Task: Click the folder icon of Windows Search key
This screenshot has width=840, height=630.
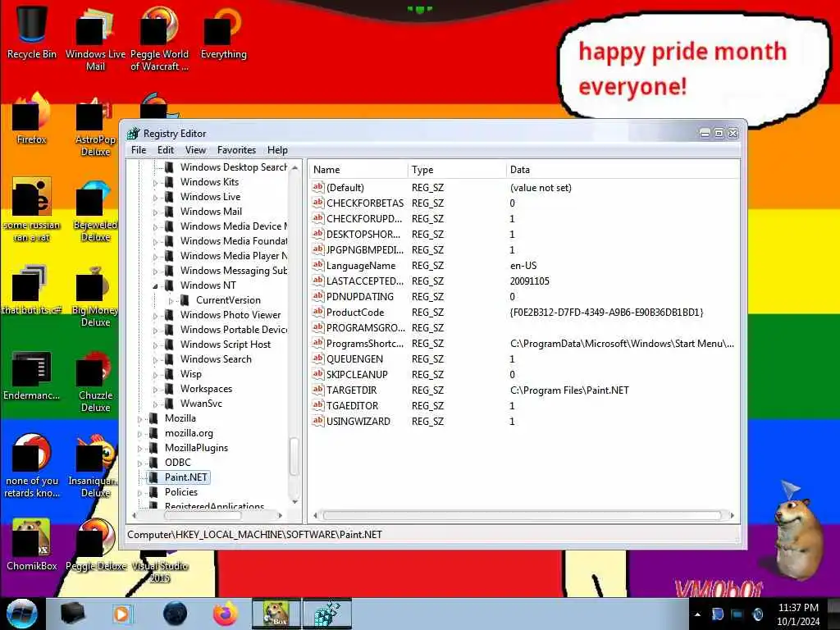Action: (169, 359)
